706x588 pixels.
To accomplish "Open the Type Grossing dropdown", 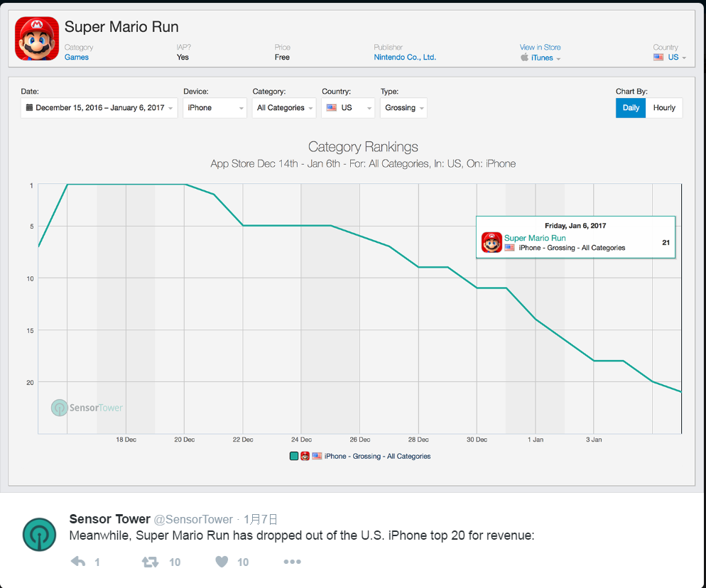I will (x=403, y=108).
